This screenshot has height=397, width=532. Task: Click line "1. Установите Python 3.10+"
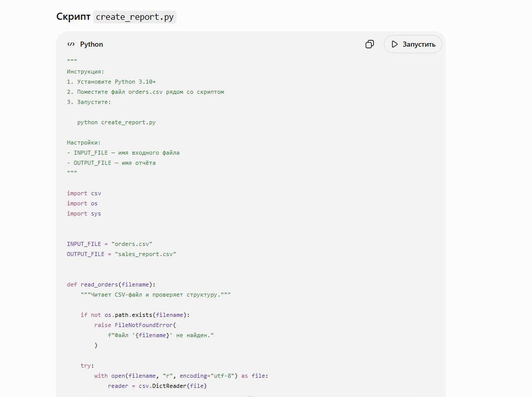pyautogui.click(x=111, y=82)
